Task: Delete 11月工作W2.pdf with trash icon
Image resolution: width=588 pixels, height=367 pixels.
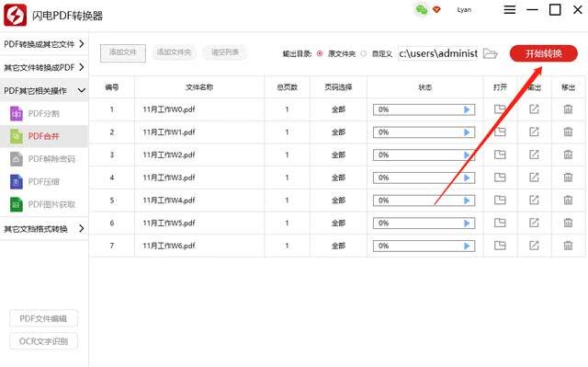Action: 568,155
